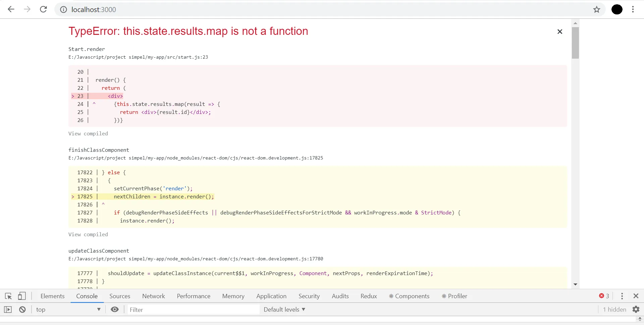This screenshot has height=325, width=644.
Task: Open the Chrome three-dot menu
Action: coord(633,9)
